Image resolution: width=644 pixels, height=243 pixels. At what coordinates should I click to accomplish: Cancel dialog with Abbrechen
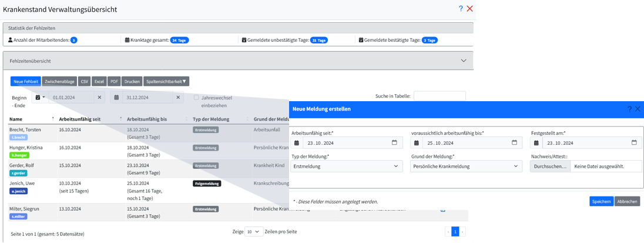pyautogui.click(x=627, y=201)
